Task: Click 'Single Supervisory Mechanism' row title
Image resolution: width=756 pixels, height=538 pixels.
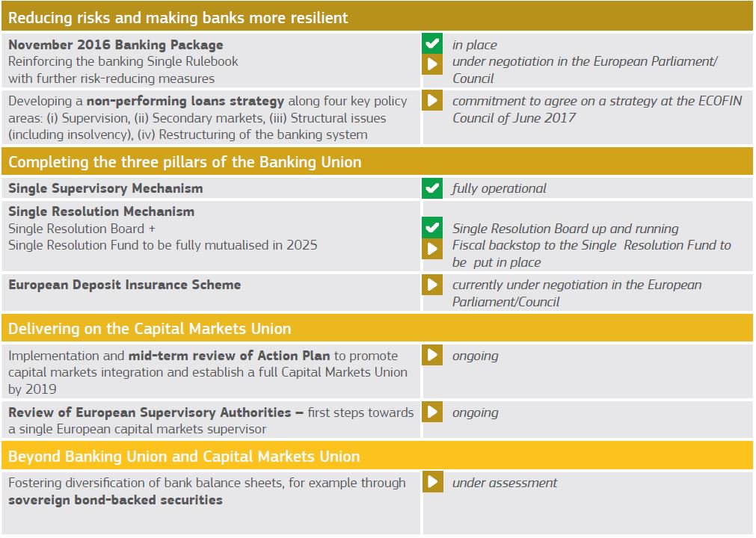Action: coord(105,188)
